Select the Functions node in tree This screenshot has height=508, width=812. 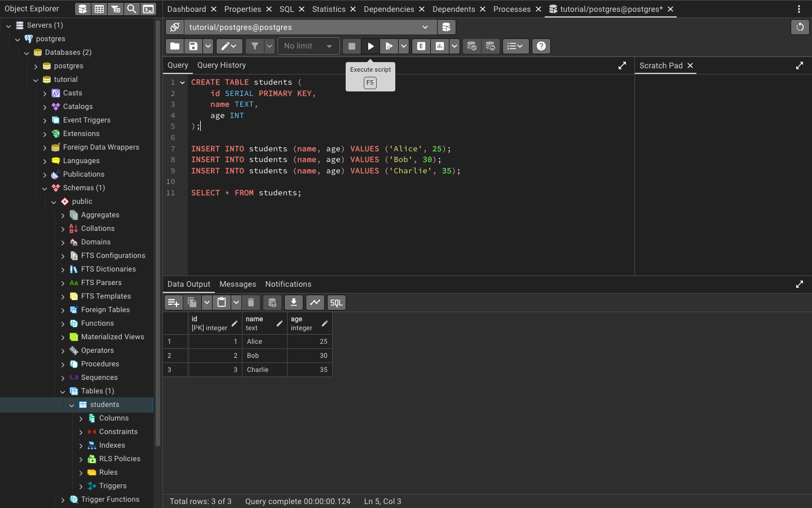[x=97, y=323]
